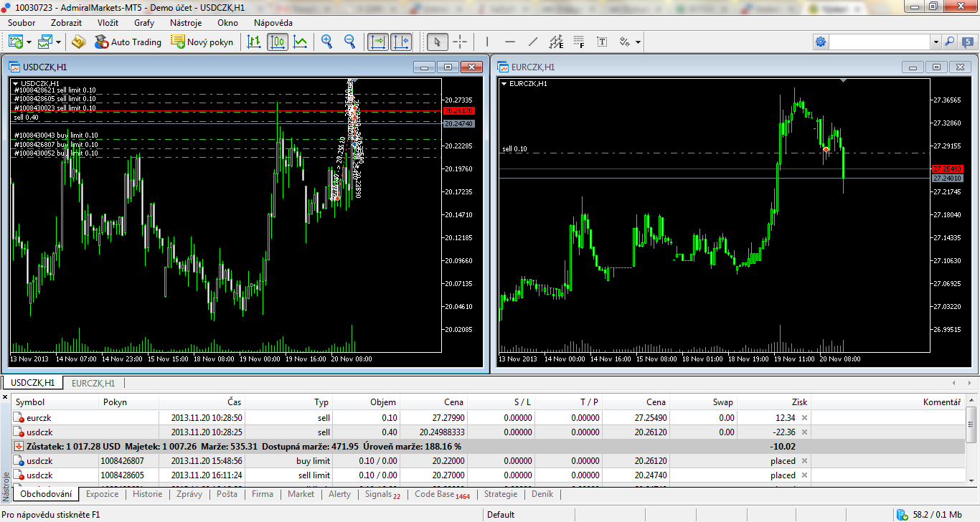Open the Nápověda menu
The height and width of the screenshot is (522, 980).
tap(273, 22)
